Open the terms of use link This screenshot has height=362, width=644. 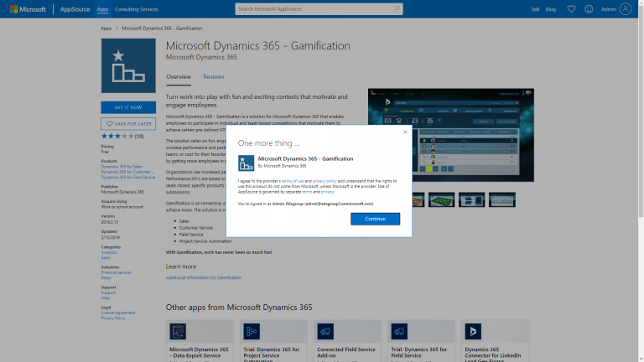click(x=293, y=180)
